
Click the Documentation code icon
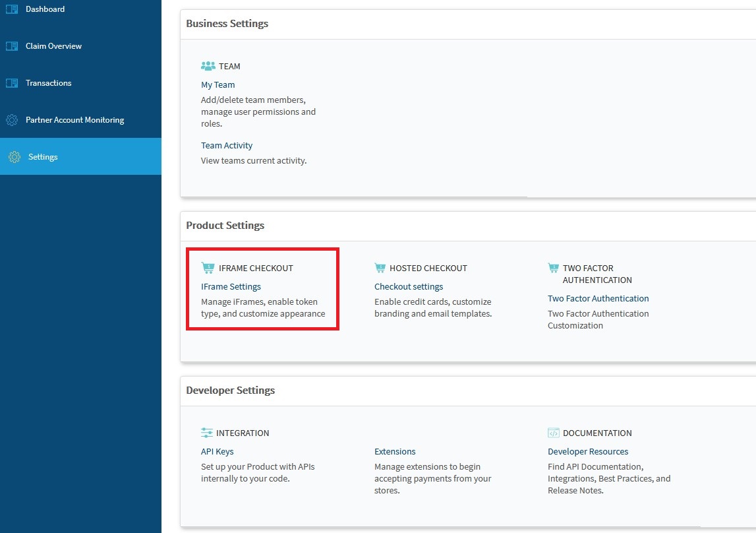pos(553,433)
